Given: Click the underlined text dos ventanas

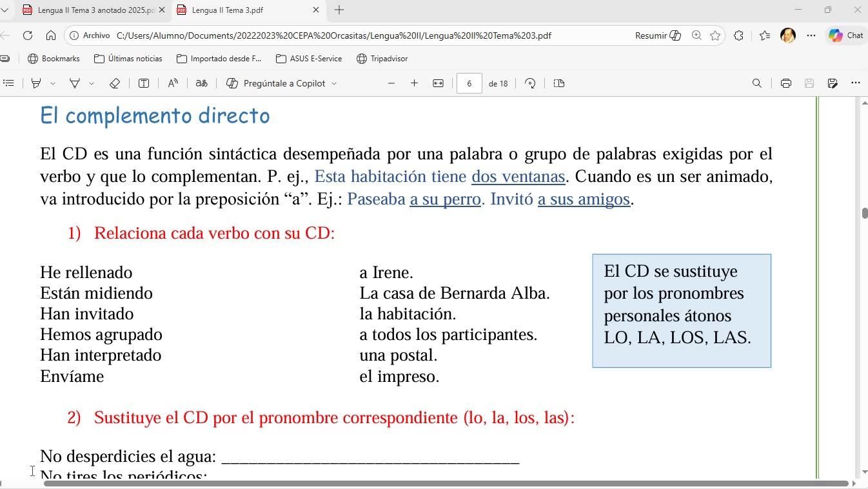Looking at the screenshot, I should click(518, 177).
